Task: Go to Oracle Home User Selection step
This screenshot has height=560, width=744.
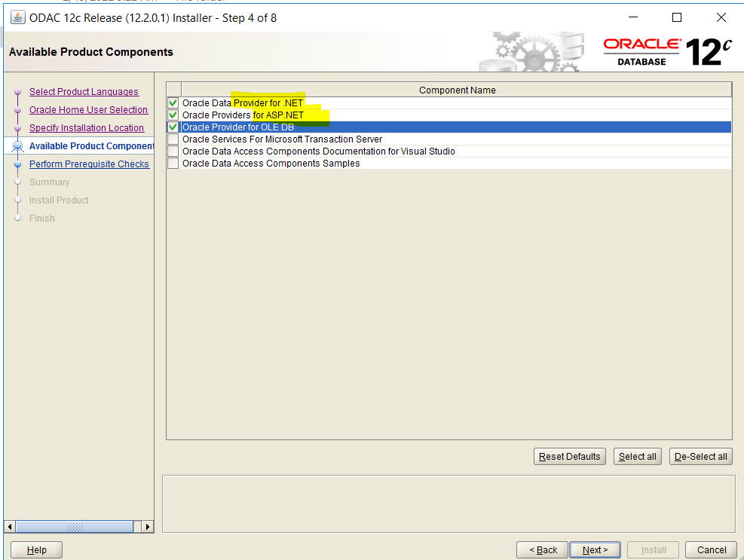Action: click(88, 109)
